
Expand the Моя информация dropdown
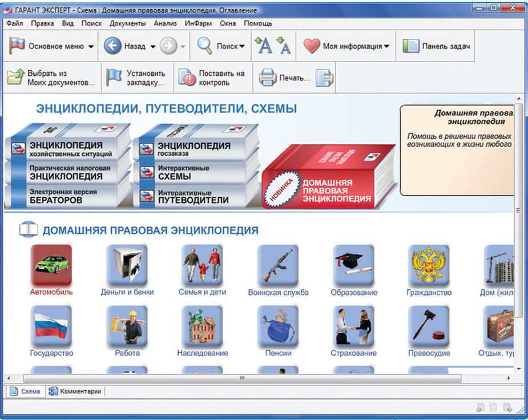[x=386, y=47]
